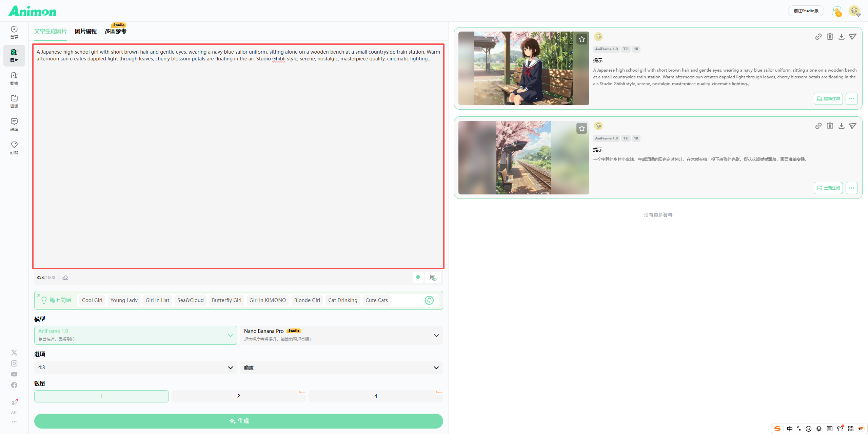868x434 pixels.
Task: Refresh the suggested prompt tags
Action: (429, 300)
